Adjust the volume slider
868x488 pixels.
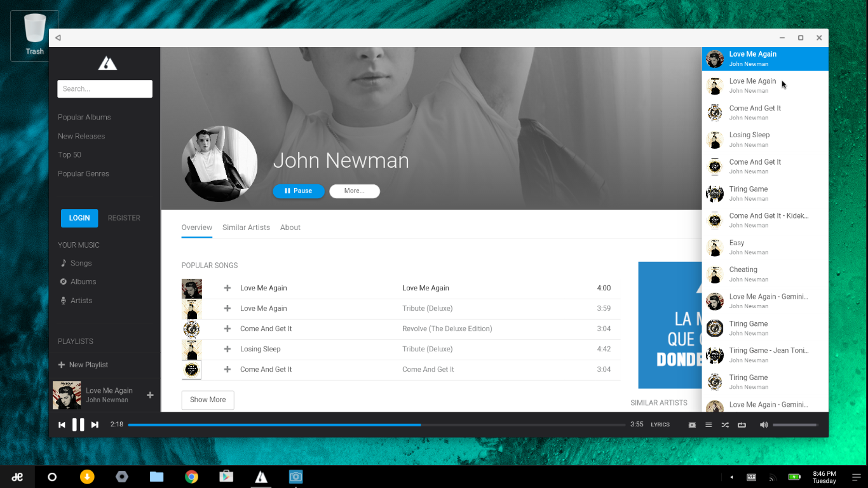[x=796, y=424]
